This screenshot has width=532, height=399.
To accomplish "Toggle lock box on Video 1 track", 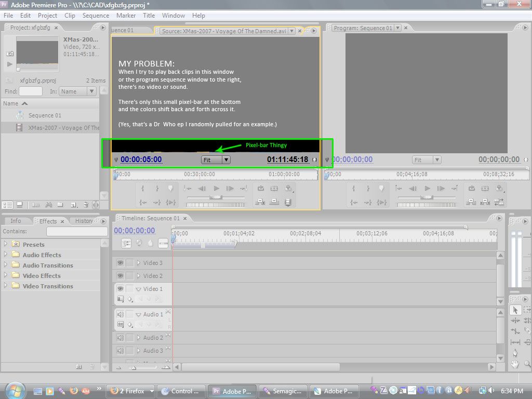I will click(129, 288).
